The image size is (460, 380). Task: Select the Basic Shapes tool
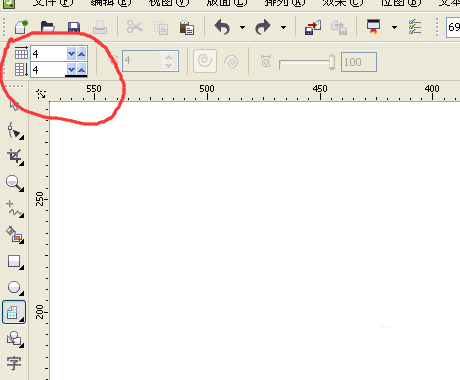[15, 339]
